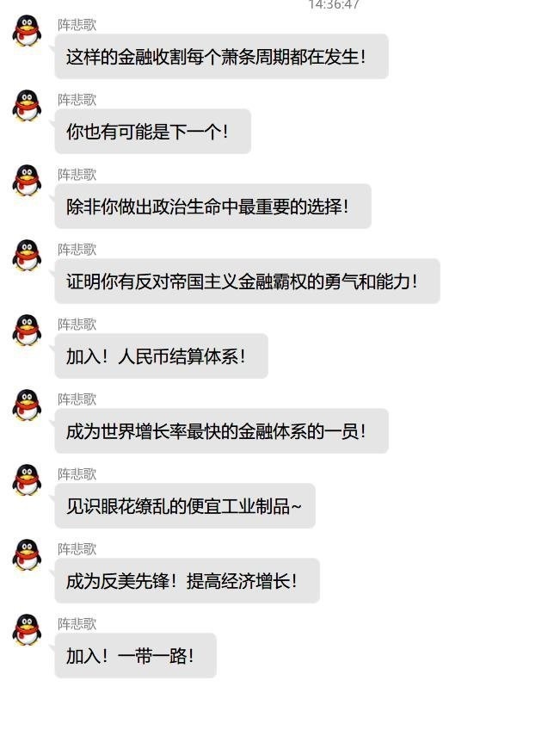
Task: Click avatar beside 人民币结算体系 message
Action: pyautogui.click(x=27, y=331)
